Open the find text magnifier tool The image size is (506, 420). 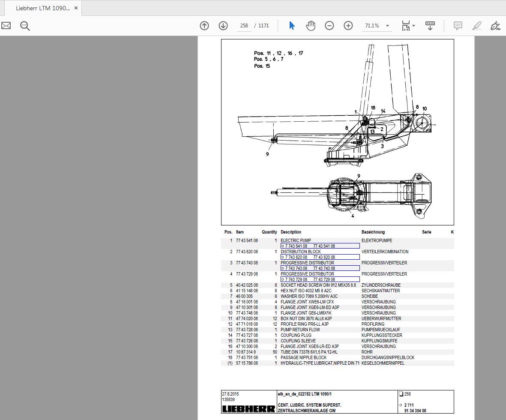click(x=25, y=26)
